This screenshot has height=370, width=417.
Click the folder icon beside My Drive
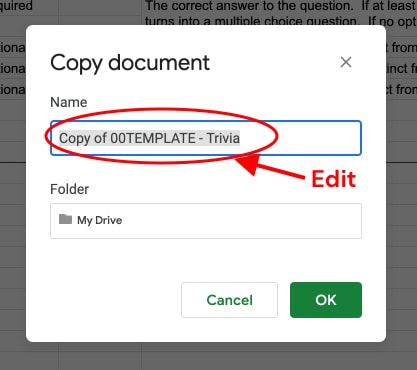click(x=65, y=219)
